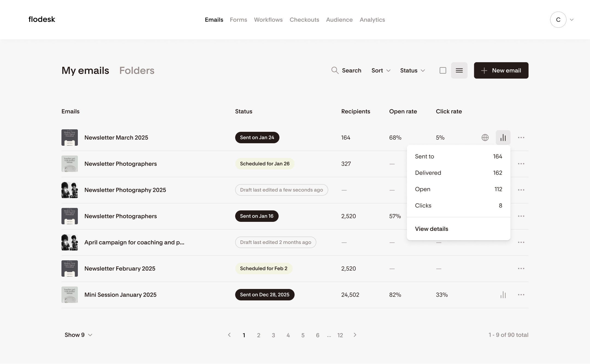Image resolution: width=590 pixels, height=364 pixels.
Task: Open the Newsletter Photography 2025 thumbnail
Action: (69, 190)
